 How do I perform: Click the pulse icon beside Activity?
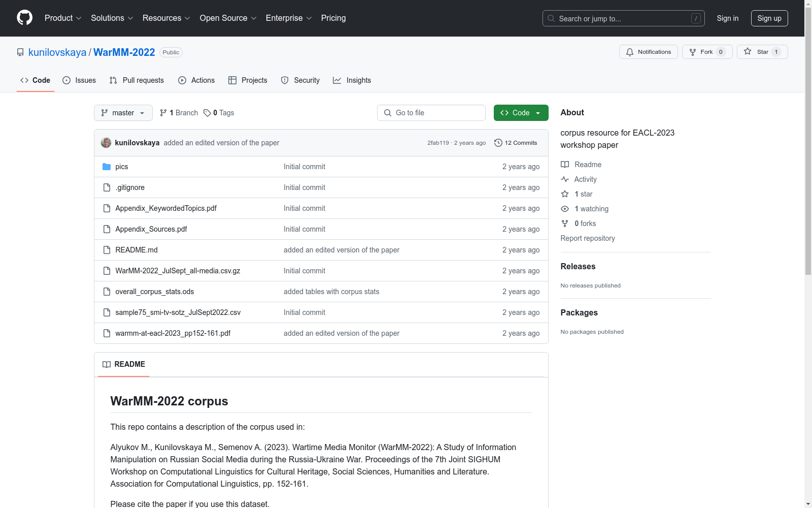pos(565,179)
